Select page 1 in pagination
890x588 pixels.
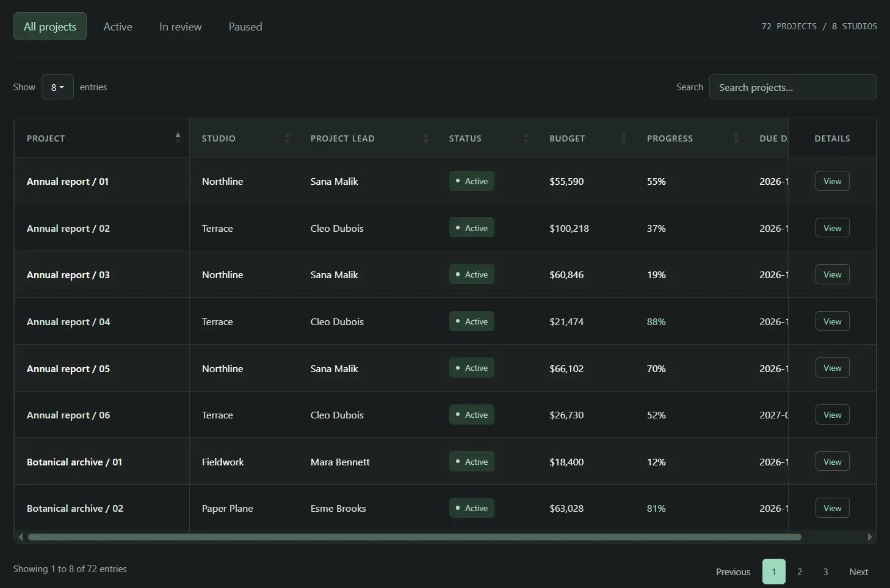point(774,572)
